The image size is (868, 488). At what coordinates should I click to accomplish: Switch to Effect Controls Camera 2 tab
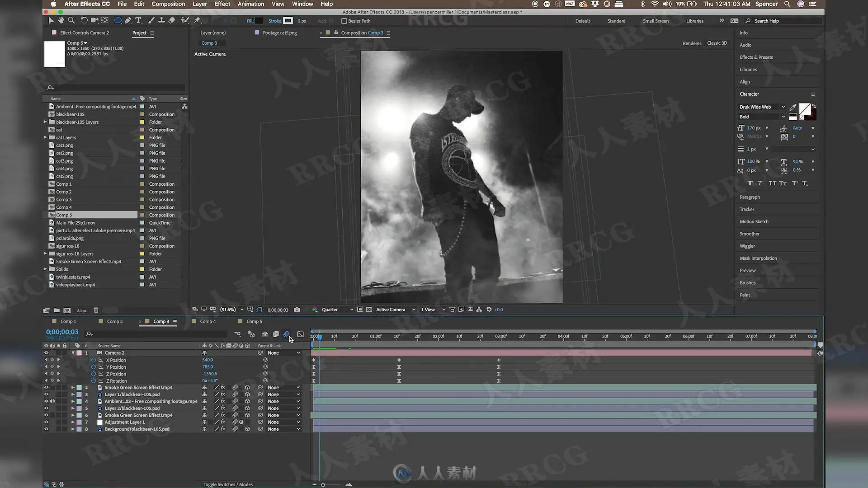pyautogui.click(x=84, y=33)
